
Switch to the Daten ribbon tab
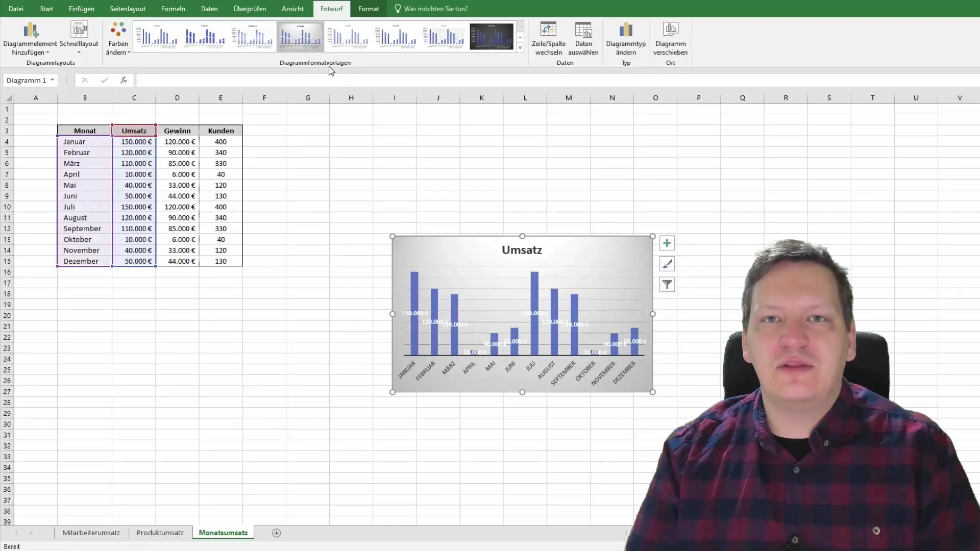[x=209, y=9]
